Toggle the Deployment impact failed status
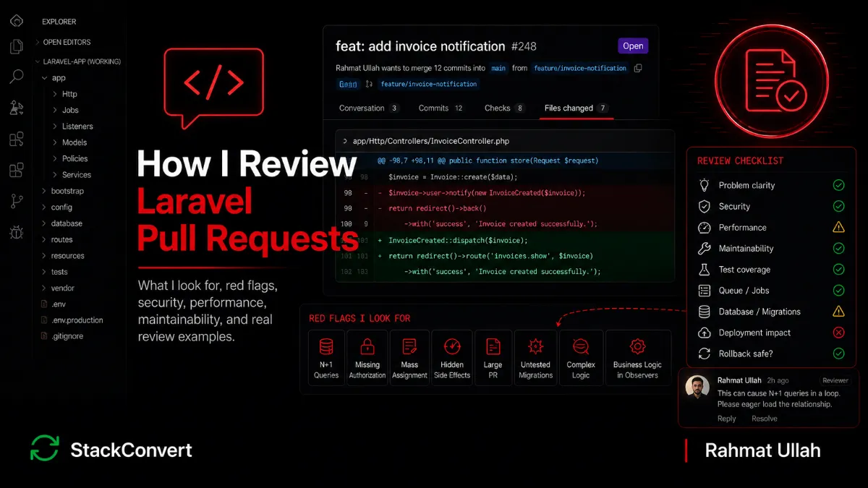The image size is (868, 488). [x=838, y=333]
